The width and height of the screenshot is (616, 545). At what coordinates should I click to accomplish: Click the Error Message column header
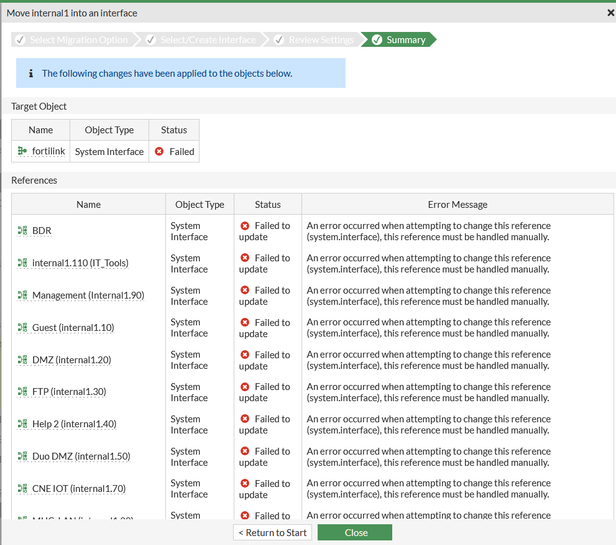pos(457,204)
